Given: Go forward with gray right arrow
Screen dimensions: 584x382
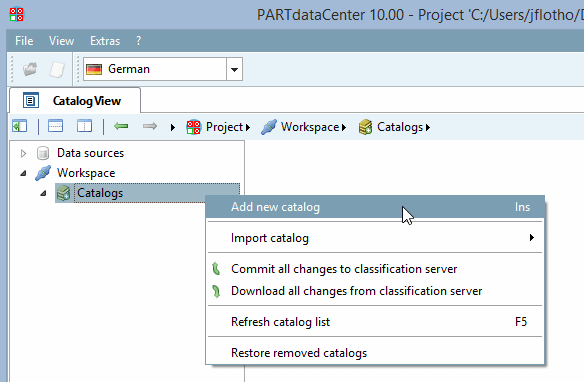Looking at the screenshot, I should 150,127.
